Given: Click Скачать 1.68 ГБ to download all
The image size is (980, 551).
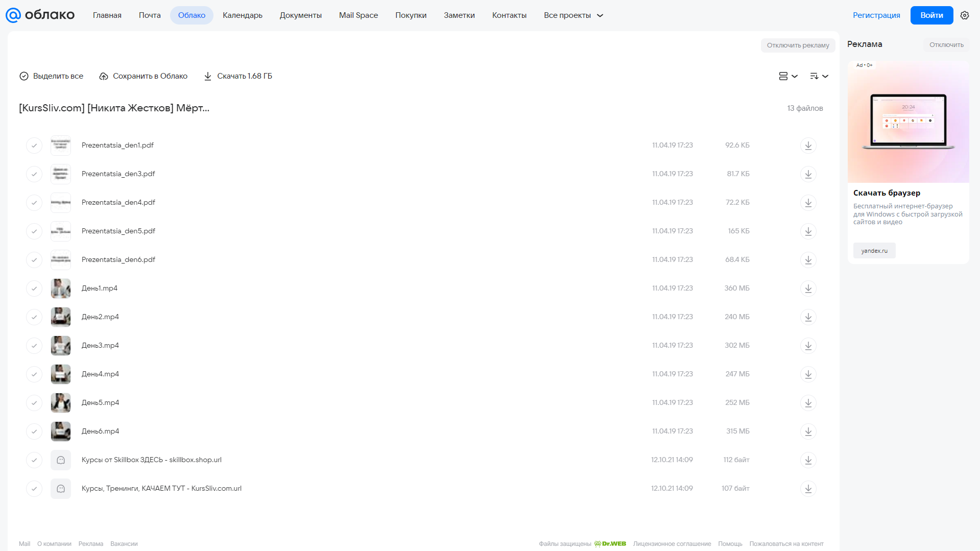Looking at the screenshot, I should click(x=238, y=76).
